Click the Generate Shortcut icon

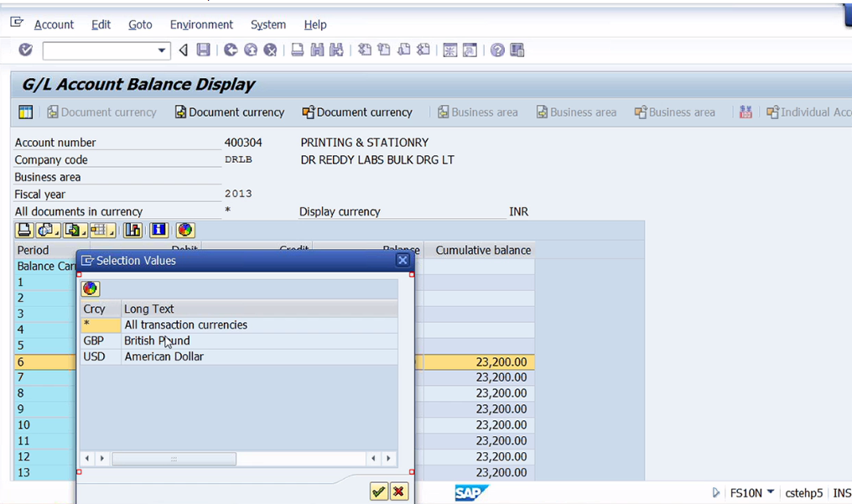(x=470, y=50)
